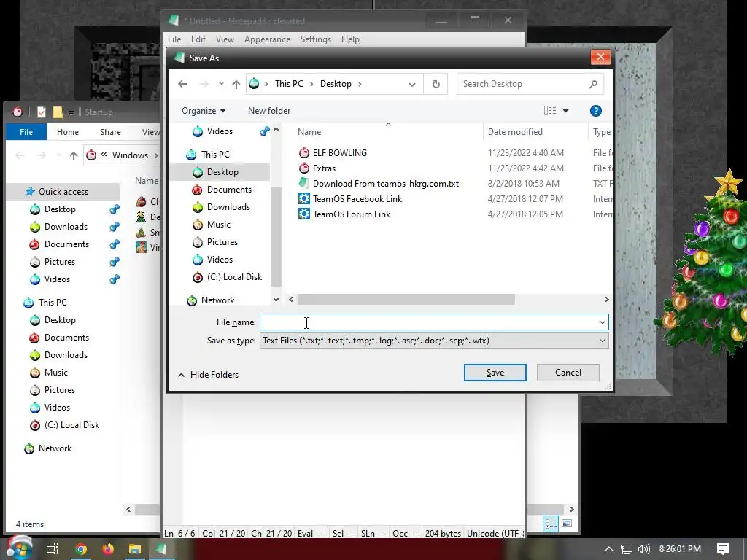
Task: Select ELF BOWLING folder icon
Action: click(x=304, y=153)
